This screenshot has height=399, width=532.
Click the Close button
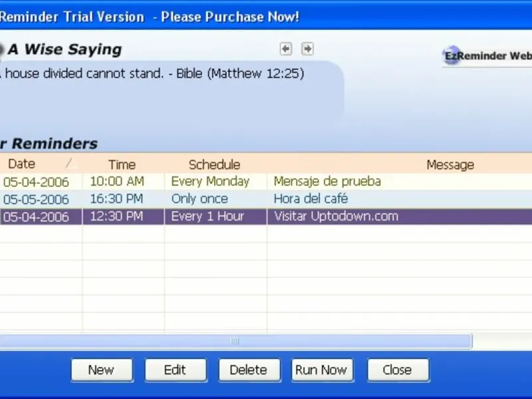[398, 370]
